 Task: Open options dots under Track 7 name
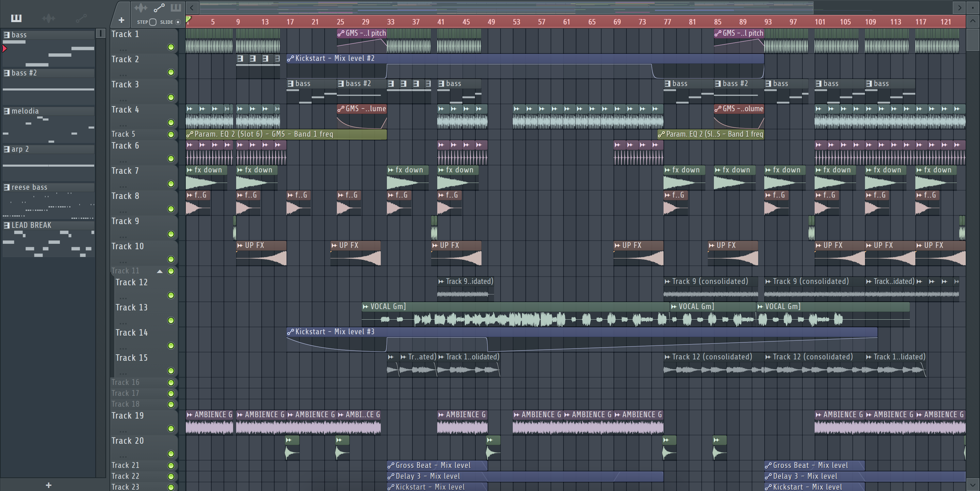tap(123, 186)
